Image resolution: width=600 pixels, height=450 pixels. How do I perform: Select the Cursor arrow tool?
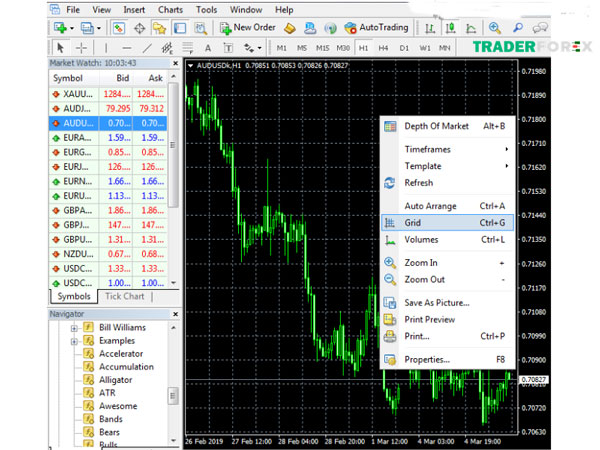click(x=60, y=48)
